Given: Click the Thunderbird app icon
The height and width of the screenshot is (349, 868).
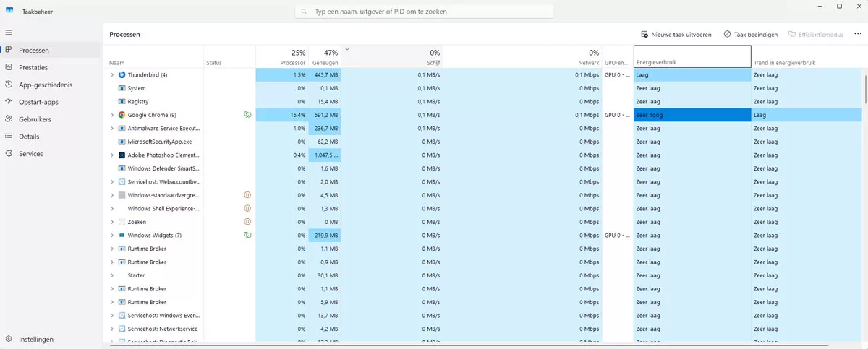Looking at the screenshot, I should click(122, 75).
